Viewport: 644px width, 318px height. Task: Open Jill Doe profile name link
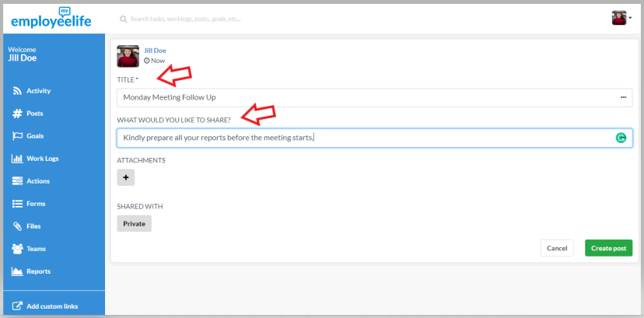(x=156, y=51)
